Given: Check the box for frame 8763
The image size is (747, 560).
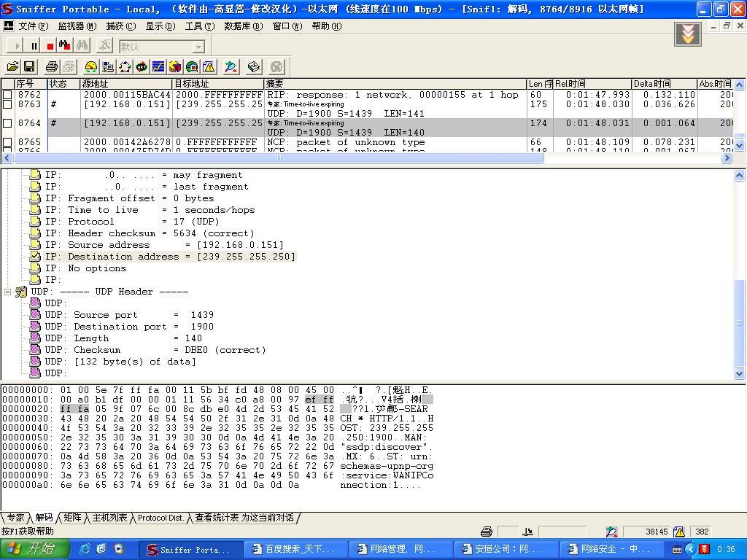Looking at the screenshot, I should point(7,104).
